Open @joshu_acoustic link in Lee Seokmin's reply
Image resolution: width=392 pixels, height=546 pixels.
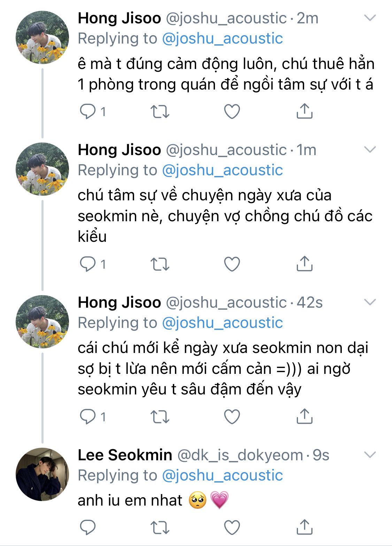[222, 475]
